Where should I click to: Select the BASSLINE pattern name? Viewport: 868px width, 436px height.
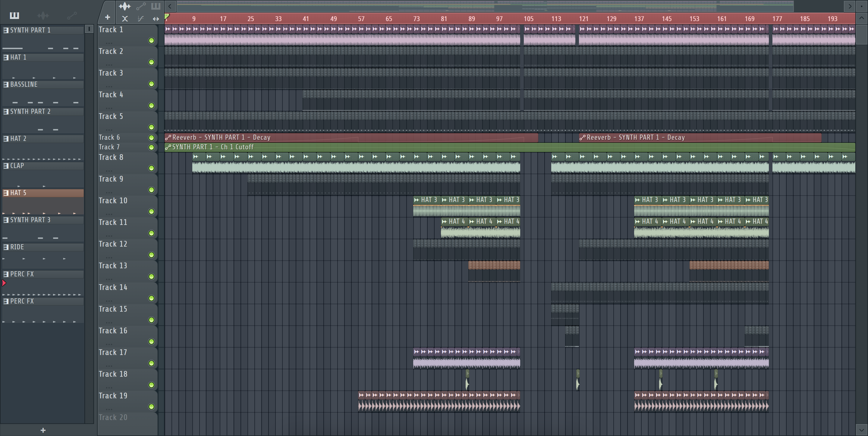(24, 85)
